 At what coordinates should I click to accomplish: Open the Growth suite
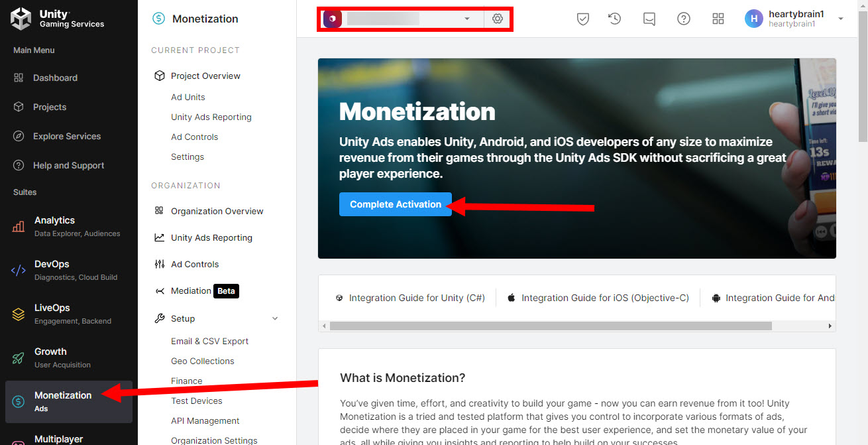click(69, 357)
